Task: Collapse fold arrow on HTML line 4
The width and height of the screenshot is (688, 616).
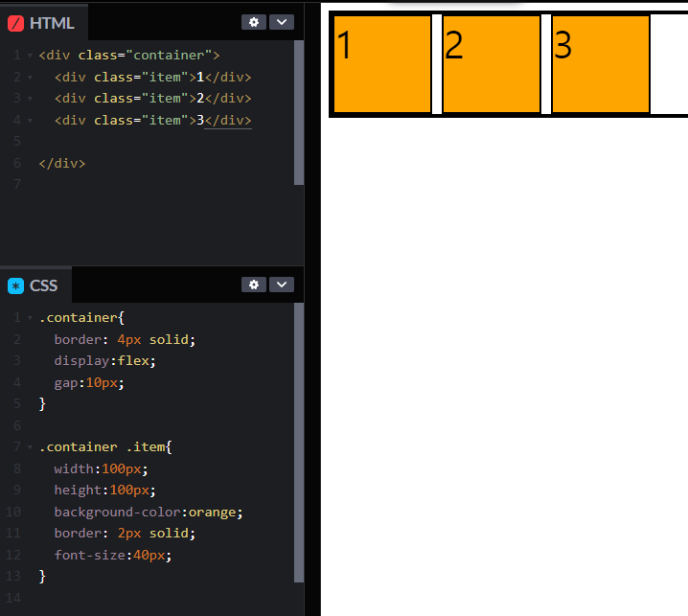Action: 30,120
